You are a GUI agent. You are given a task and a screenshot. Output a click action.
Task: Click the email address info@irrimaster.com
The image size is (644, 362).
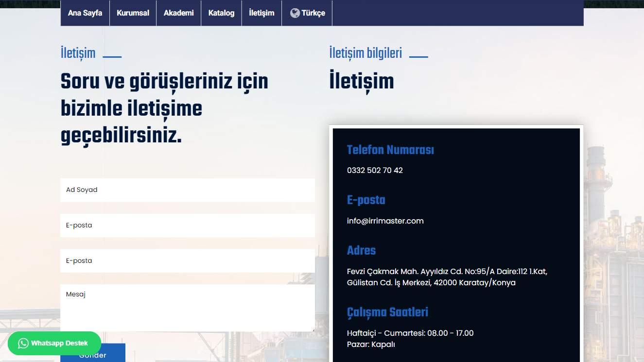click(385, 221)
